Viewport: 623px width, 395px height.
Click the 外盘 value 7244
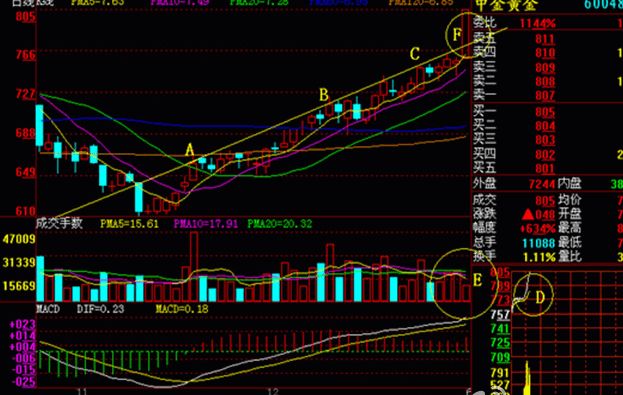pos(542,184)
